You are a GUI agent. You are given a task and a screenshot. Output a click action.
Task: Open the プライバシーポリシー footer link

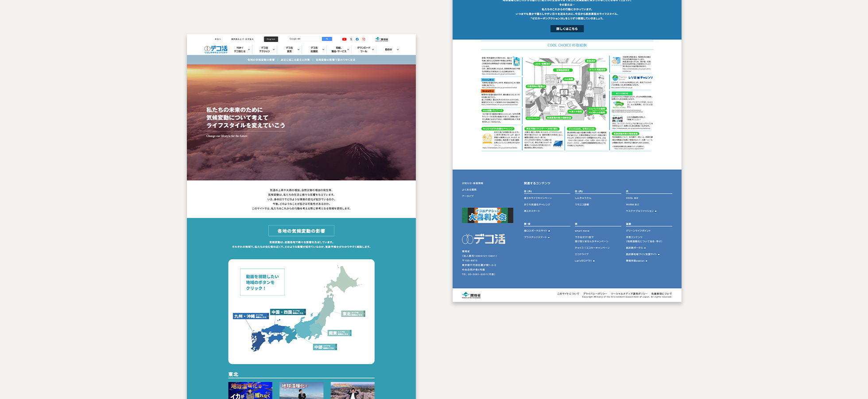click(595, 294)
